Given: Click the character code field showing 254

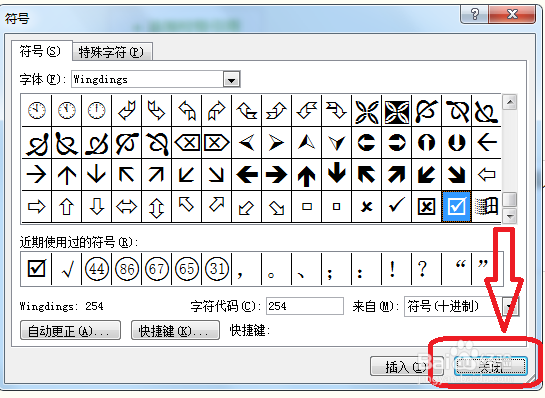Looking at the screenshot, I should pyautogui.click(x=305, y=306).
